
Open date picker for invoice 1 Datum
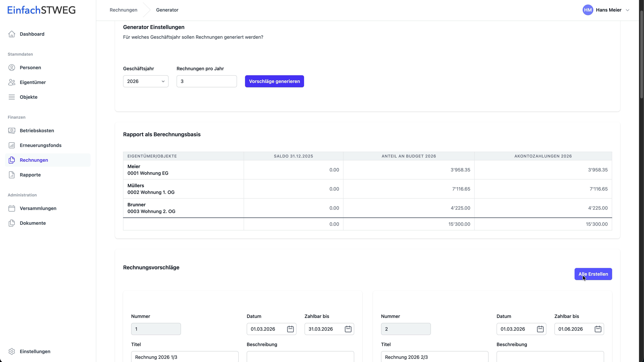coord(290,329)
